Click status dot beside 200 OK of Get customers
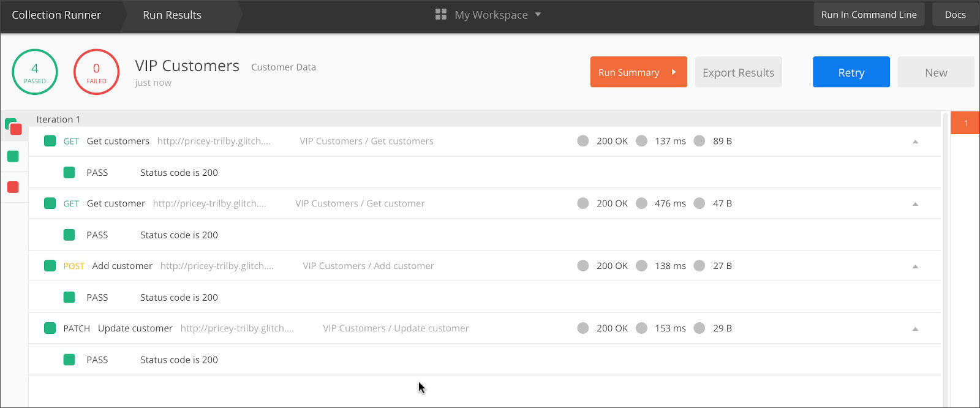The height and width of the screenshot is (408, 980). 583,141
